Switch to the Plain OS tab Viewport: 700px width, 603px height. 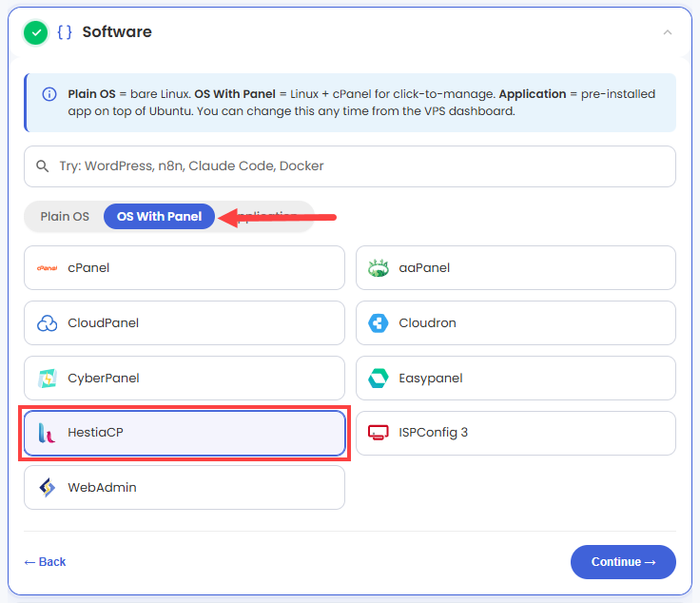[x=65, y=217]
